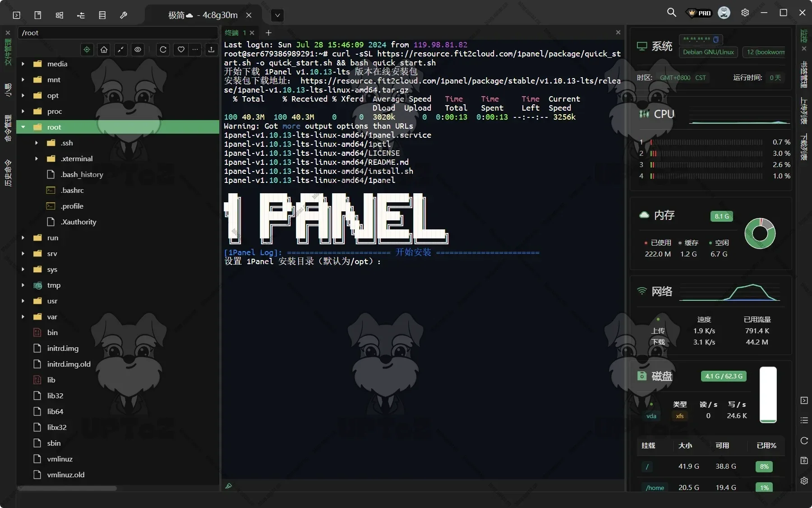Click the file tree horizontal scrollbar
812x508 pixels.
[x=67, y=488]
